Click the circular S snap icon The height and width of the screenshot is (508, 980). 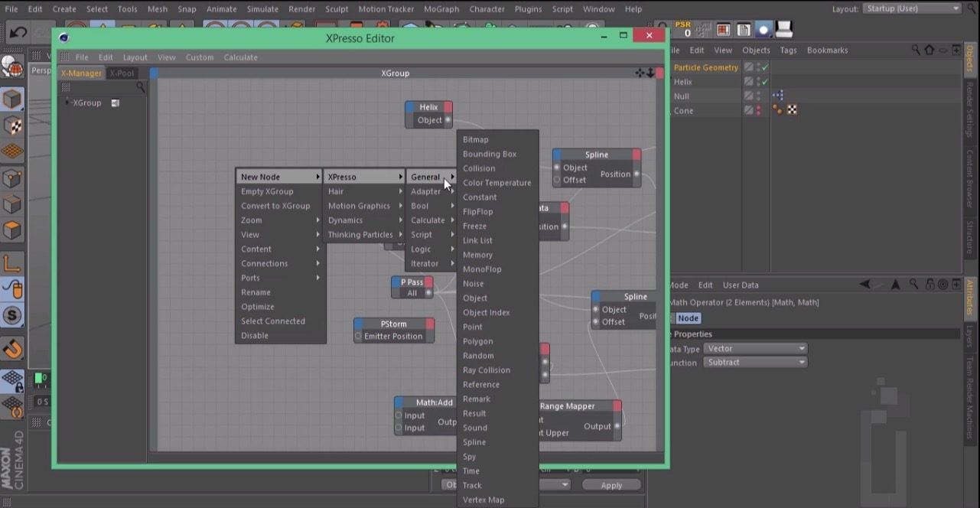(x=12, y=315)
